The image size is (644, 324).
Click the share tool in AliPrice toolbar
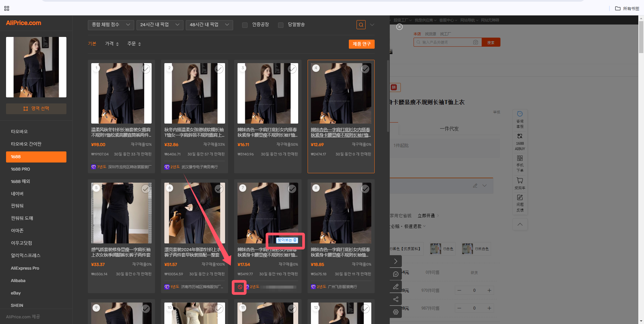[x=396, y=299]
